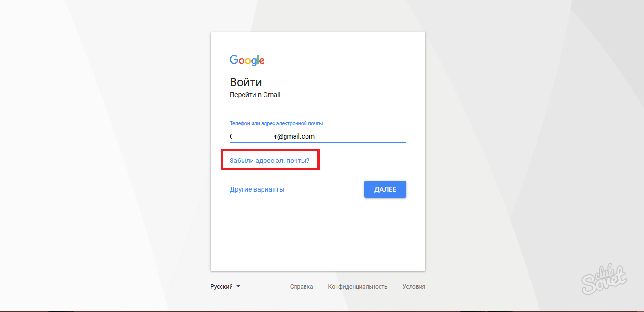This screenshot has height=312, width=644.
Task: Click the Sovet Club watermark logo
Action: [x=604, y=279]
